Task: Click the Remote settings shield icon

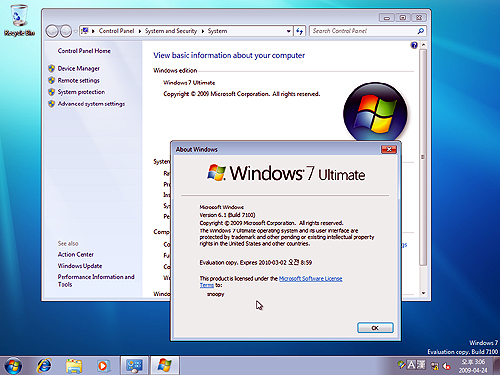Action: point(51,80)
